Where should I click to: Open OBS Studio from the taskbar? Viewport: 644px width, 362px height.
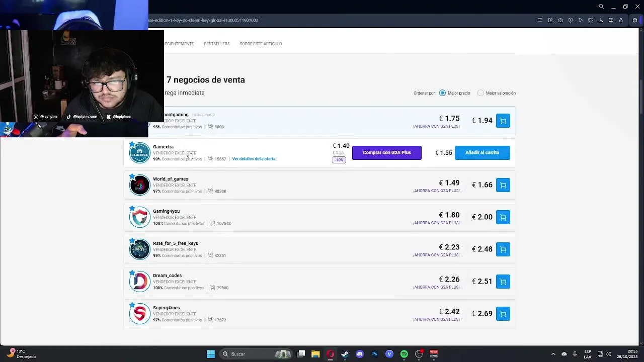click(419, 354)
